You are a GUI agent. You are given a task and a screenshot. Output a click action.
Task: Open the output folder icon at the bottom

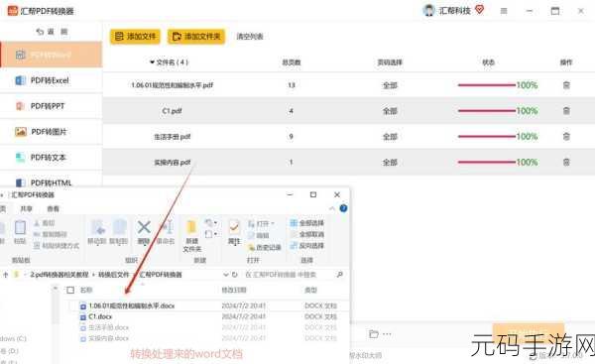pyautogui.click(x=374, y=334)
